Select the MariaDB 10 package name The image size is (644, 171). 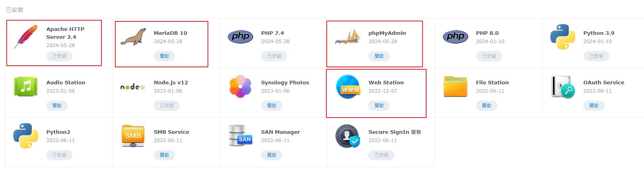[170, 33]
